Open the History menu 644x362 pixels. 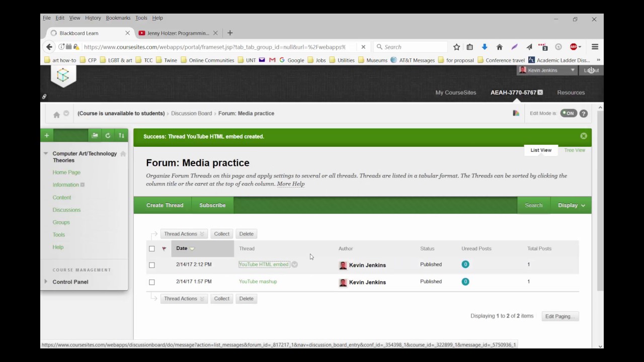[x=93, y=18]
